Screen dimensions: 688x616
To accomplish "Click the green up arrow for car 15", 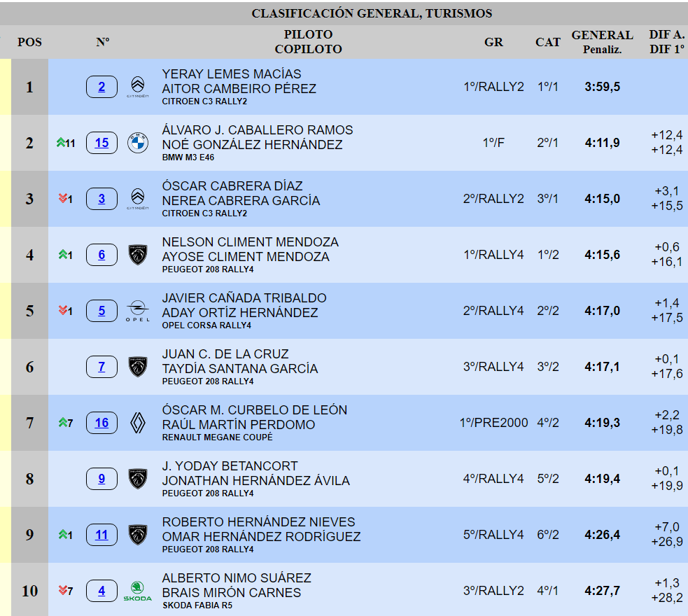I will click(x=61, y=143).
